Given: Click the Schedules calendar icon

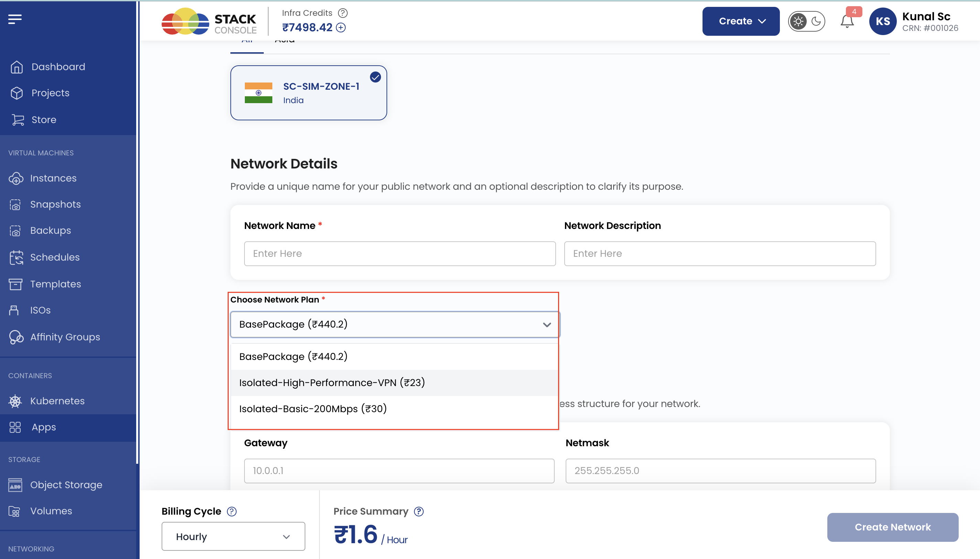Looking at the screenshot, I should pyautogui.click(x=16, y=257).
